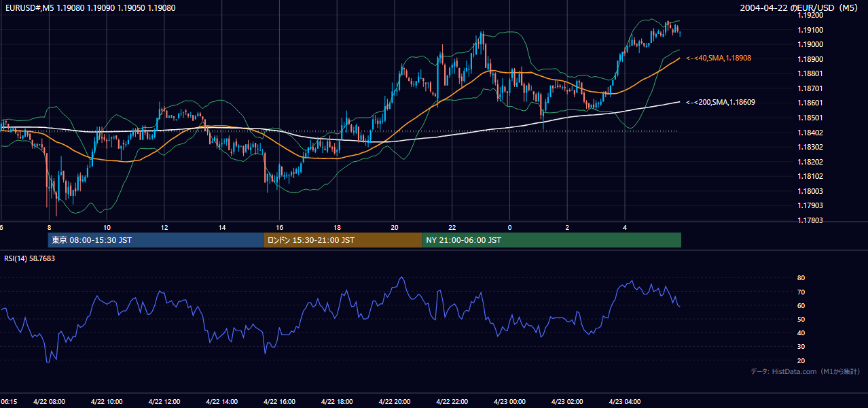The height and width of the screenshot is (408, 868).
Task: Click price axis label 1.17903
Action: tap(810, 205)
